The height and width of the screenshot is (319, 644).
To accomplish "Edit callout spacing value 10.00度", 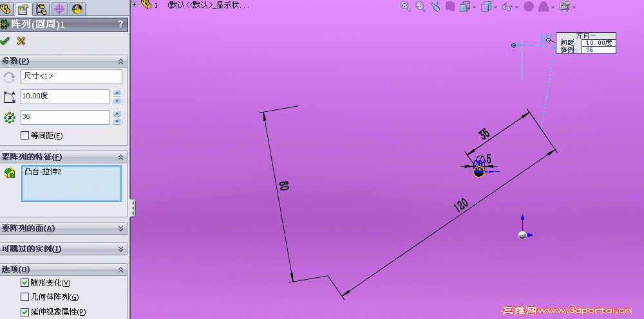I will point(599,42).
